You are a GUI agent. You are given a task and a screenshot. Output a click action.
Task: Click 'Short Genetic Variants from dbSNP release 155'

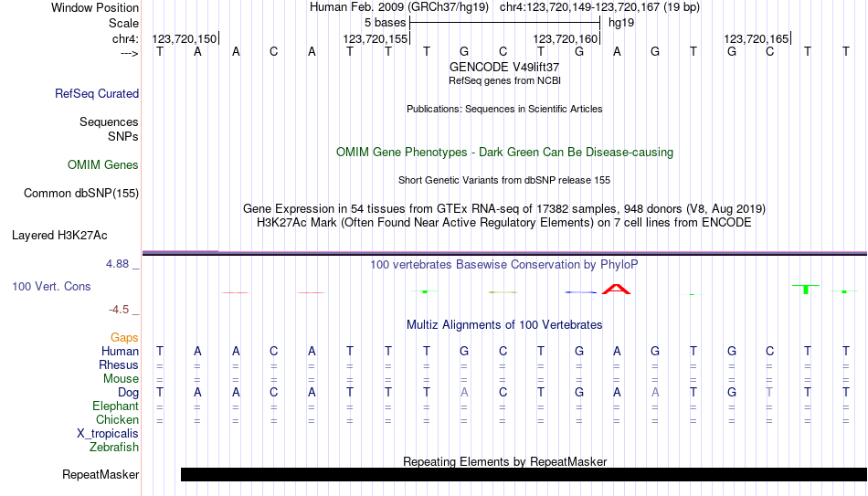pyautogui.click(x=504, y=181)
